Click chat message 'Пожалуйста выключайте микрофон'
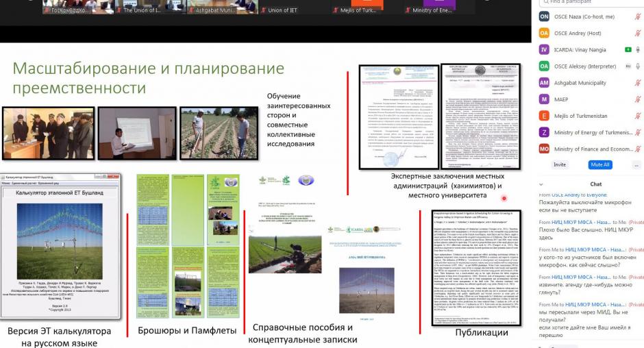The height and width of the screenshot is (348, 644). [x=585, y=202]
